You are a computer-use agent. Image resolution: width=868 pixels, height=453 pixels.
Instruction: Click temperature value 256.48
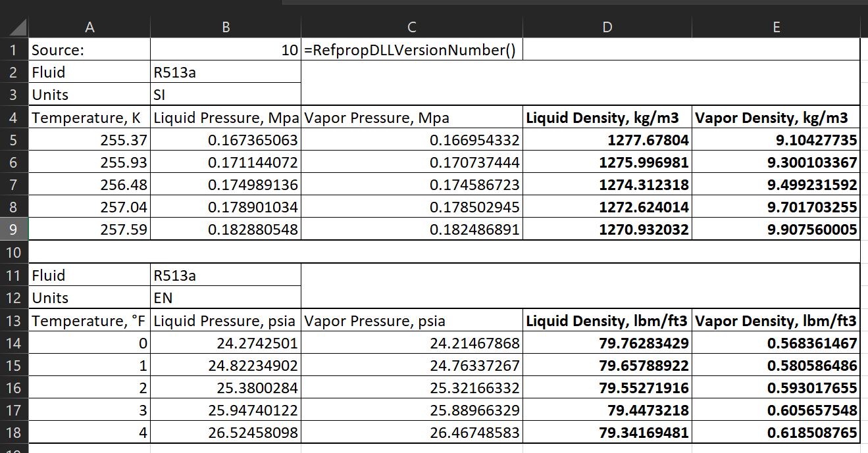click(89, 185)
